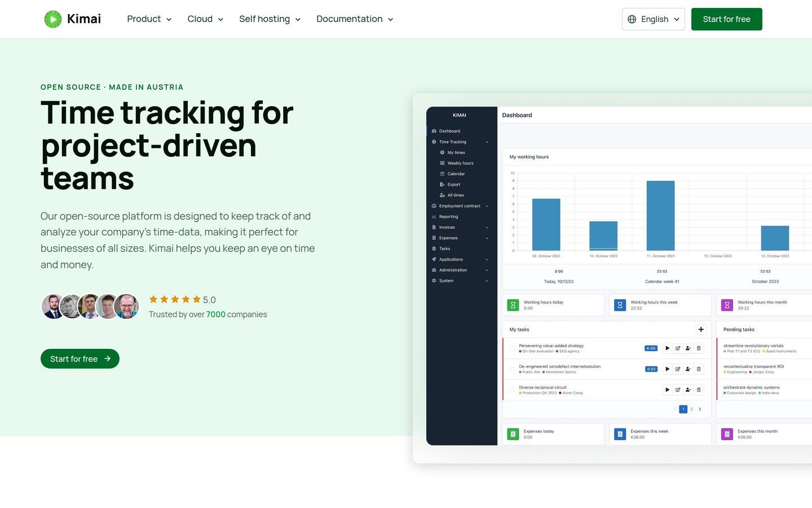Click the purple Working hours this month hourglass
812x508 pixels.
click(x=727, y=305)
